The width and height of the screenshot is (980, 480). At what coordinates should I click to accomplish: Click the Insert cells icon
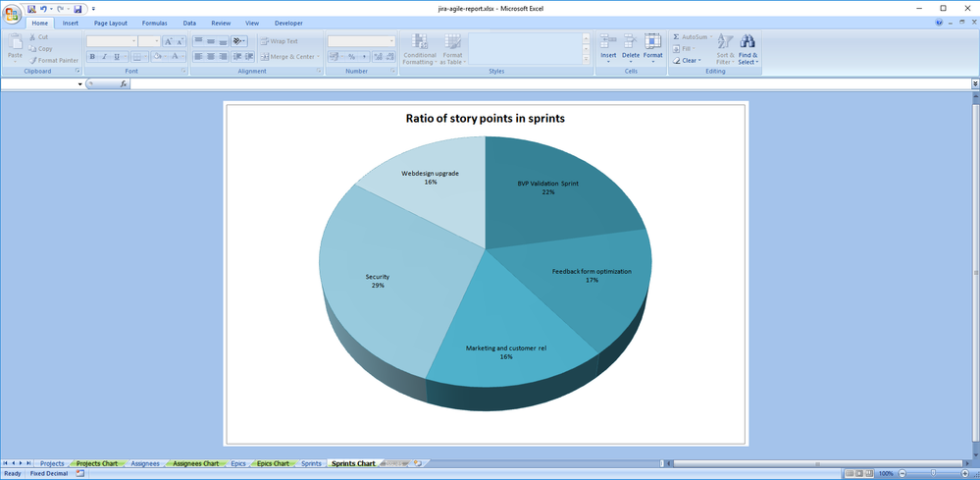click(x=608, y=41)
